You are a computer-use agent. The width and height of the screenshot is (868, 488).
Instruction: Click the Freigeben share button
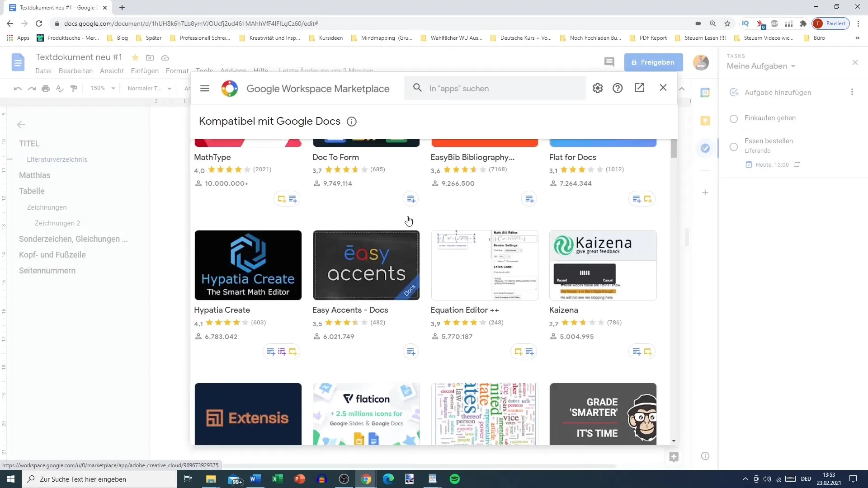653,62
